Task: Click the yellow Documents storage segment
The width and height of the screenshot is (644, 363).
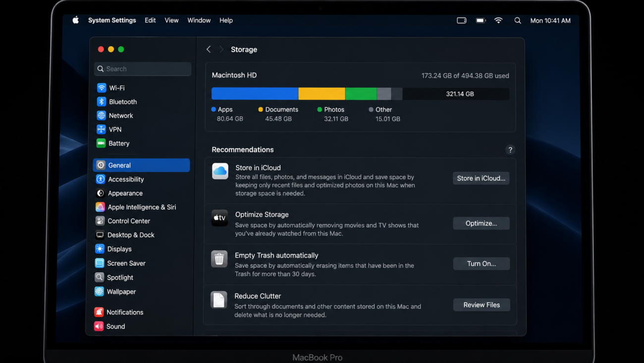Action: click(x=322, y=94)
